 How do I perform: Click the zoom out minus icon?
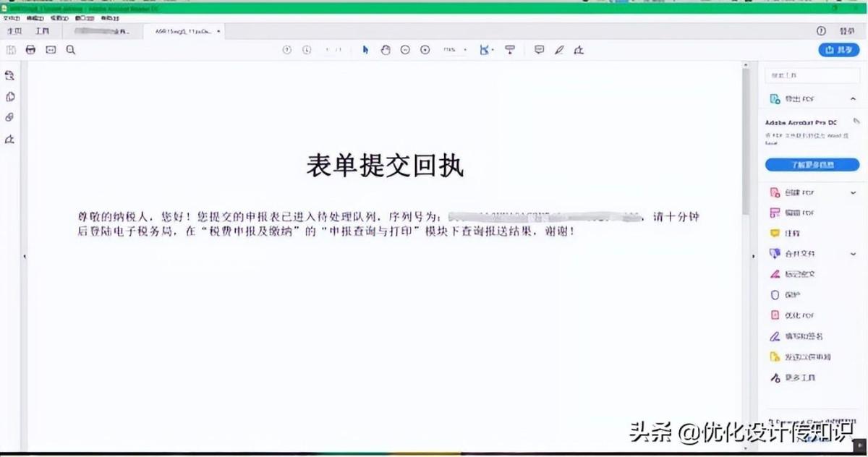(405, 50)
